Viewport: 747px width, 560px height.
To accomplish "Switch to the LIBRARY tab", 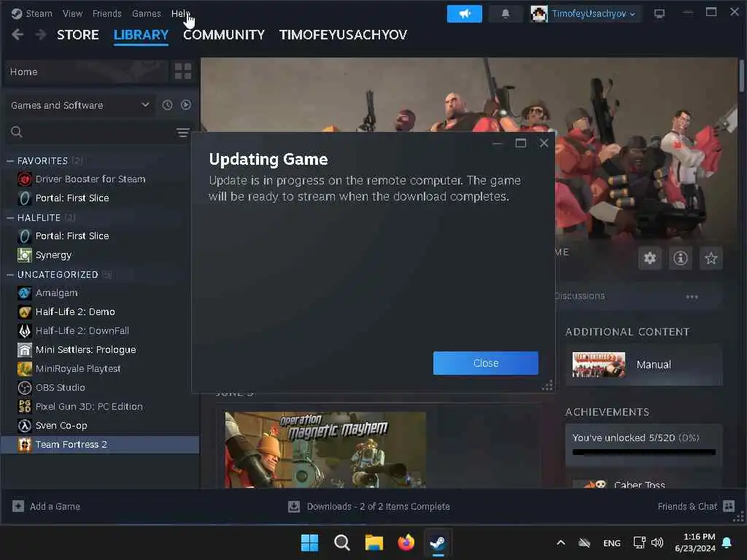I will click(x=141, y=35).
